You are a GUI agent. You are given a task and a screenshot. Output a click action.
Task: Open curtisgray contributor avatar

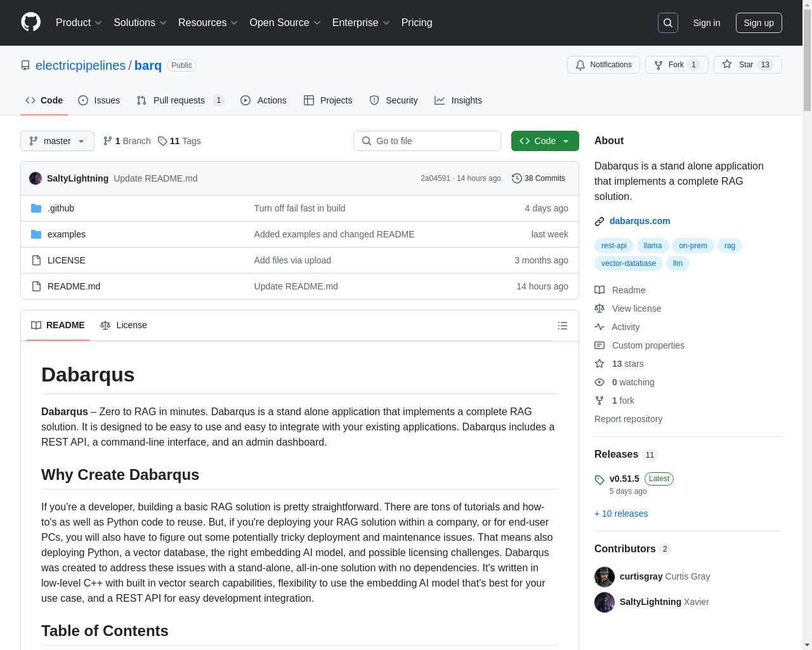point(605,577)
